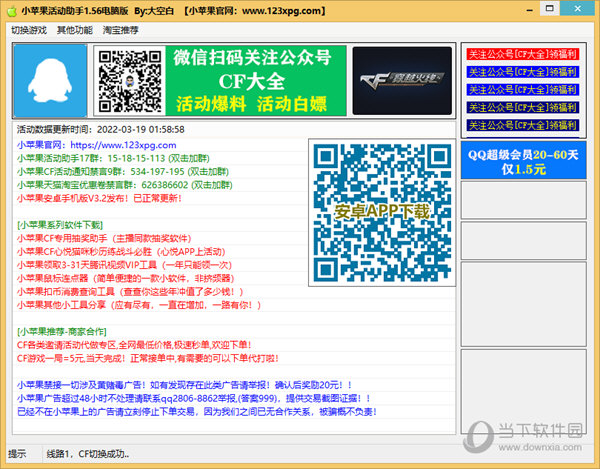Click 已经不在小苹果上的广告 notice line
600x469 pixels.
pyautogui.click(x=197, y=412)
